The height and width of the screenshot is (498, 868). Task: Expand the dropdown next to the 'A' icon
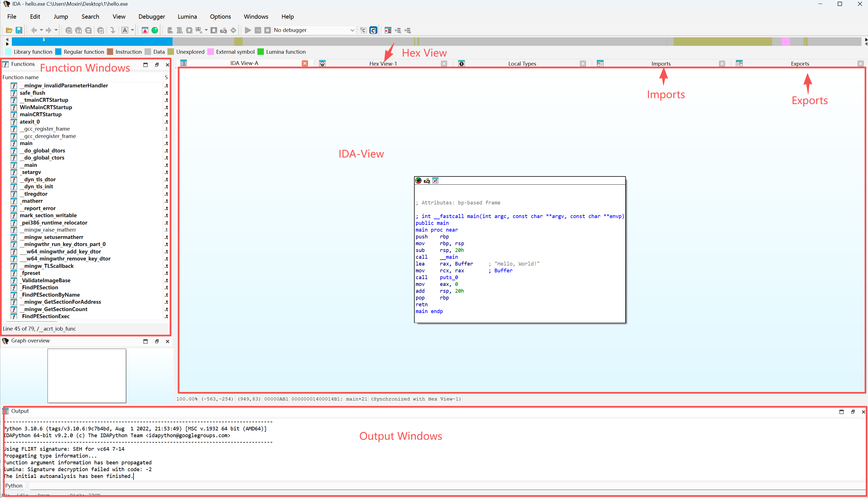click(x=132, y=30)
